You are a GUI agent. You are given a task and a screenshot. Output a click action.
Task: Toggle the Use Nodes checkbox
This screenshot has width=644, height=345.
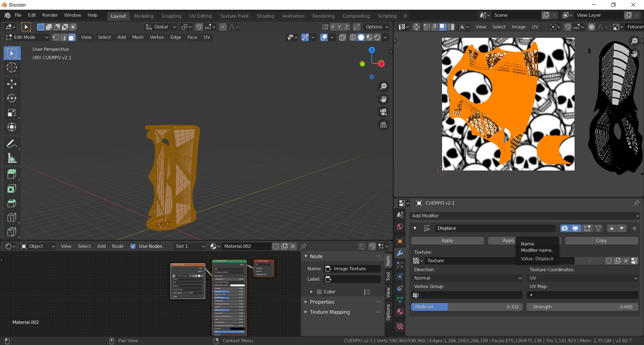pos(133,246)
